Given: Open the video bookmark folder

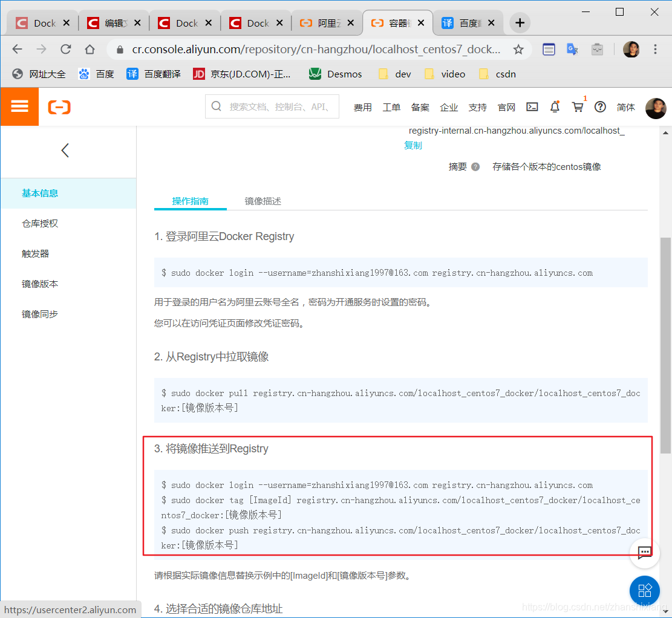Looking at the screenshot, I should 445,74.
